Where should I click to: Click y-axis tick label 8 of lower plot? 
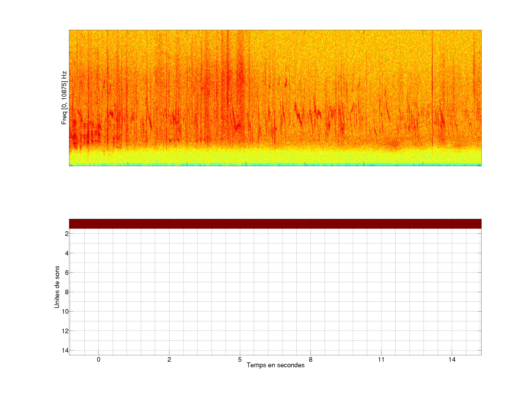pos(67,292)
